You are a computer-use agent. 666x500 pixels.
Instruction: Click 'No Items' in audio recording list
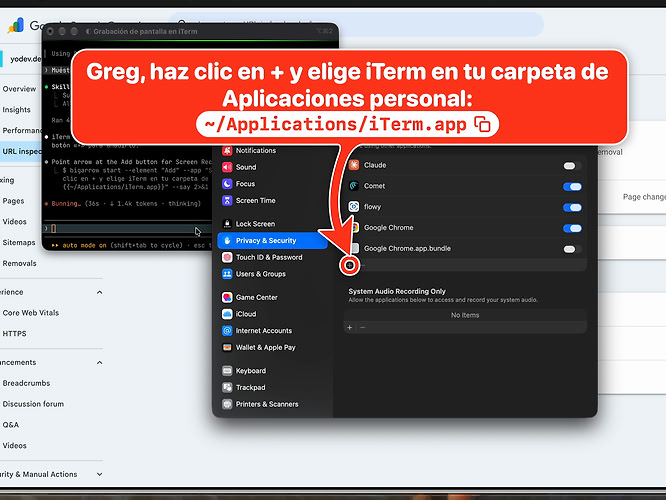(465, 315)
